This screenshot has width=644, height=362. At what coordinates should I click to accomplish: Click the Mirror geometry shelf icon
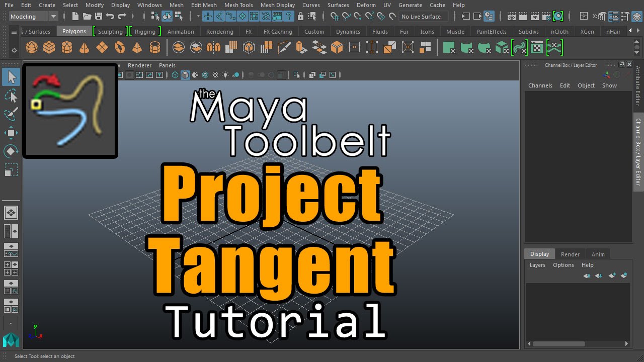[x=213, y=48]
